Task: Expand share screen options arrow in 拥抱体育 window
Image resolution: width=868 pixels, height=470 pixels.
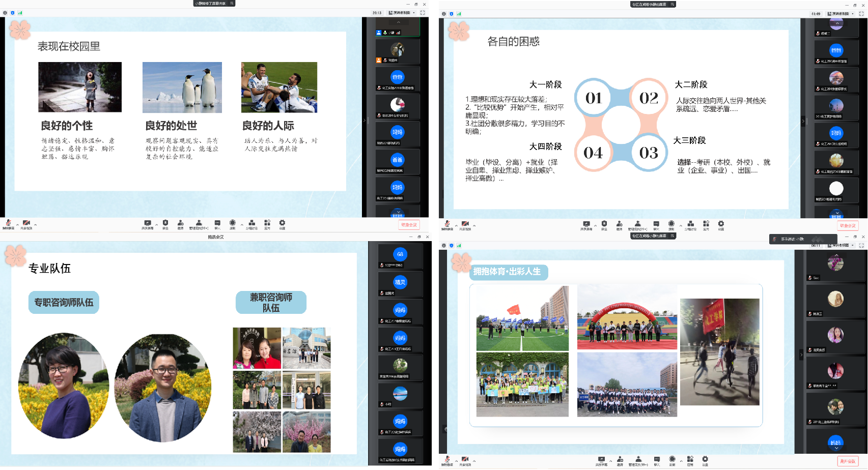Action: coord(610,460)
